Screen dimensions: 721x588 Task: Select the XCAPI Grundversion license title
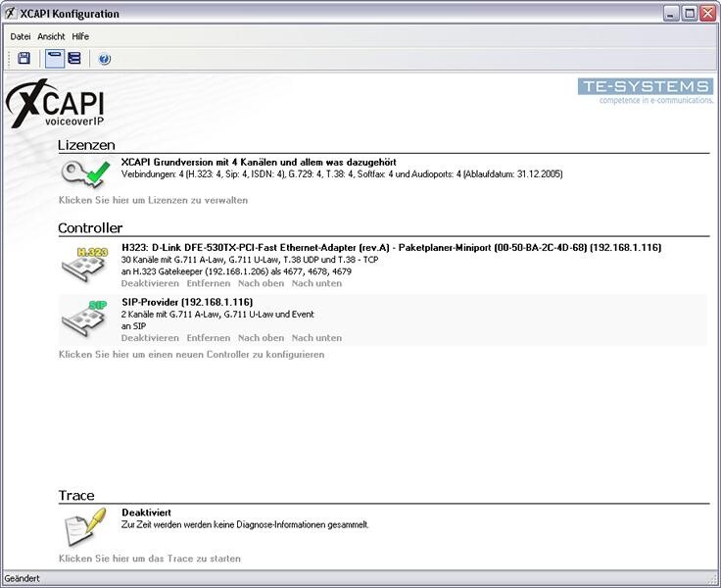pyautogui.click(x=259, y=162)
